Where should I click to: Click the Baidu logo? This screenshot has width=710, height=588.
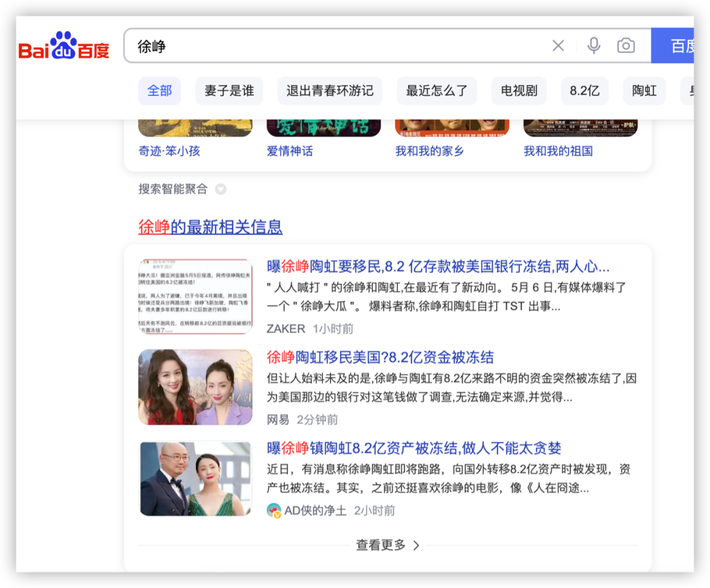coord(64,46)
